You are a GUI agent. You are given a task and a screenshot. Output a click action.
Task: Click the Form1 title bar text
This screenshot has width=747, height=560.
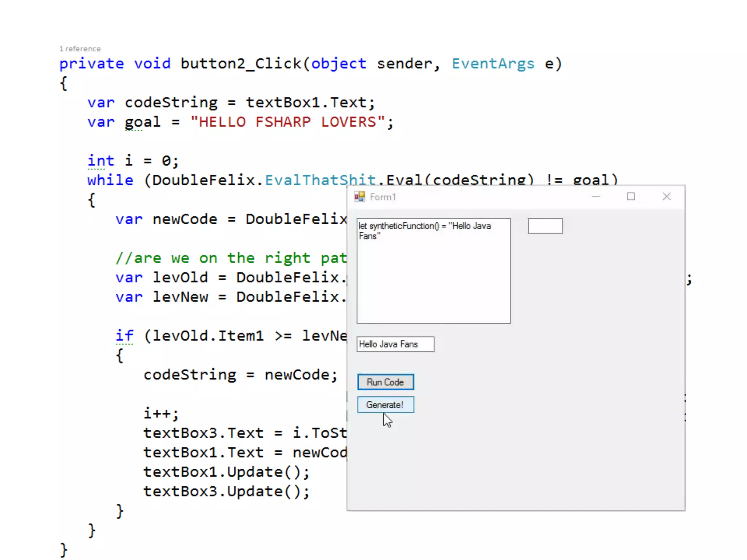(383, 197)
